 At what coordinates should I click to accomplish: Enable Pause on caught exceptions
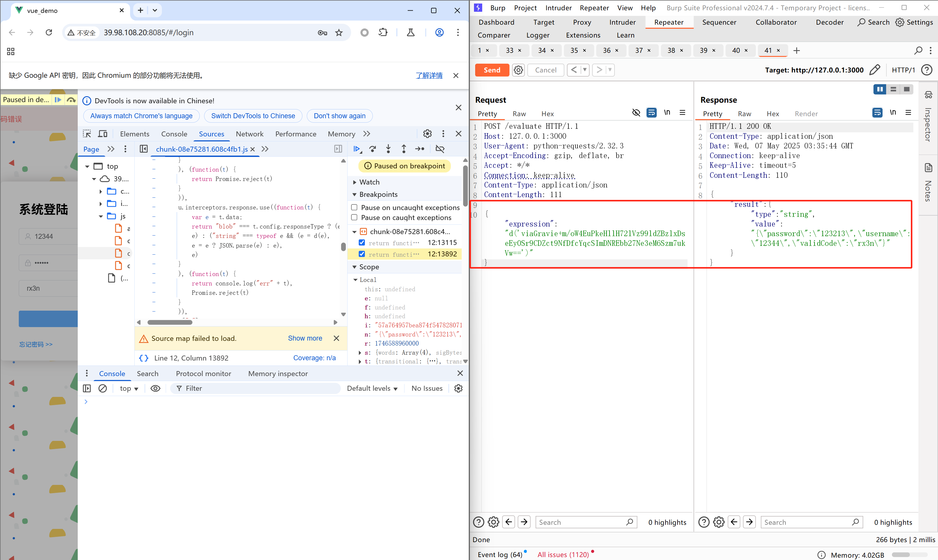(x=354, y=218)
